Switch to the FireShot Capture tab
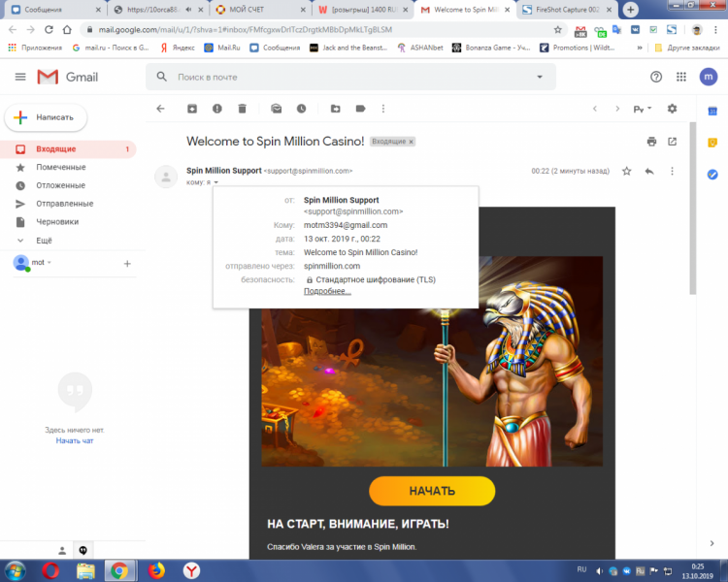728x582 pixels. click(568, 10)
